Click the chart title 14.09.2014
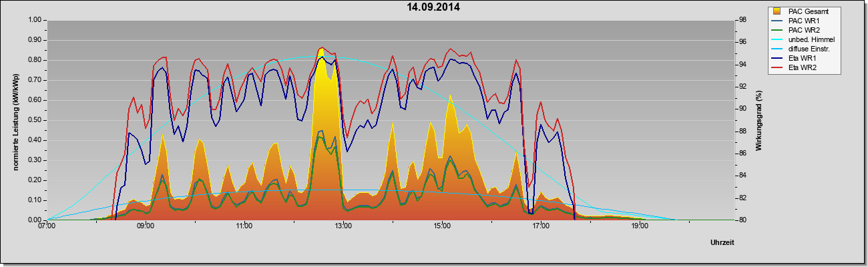The width and height of the screenshot is (868, 267). click(x=434, y=7)
